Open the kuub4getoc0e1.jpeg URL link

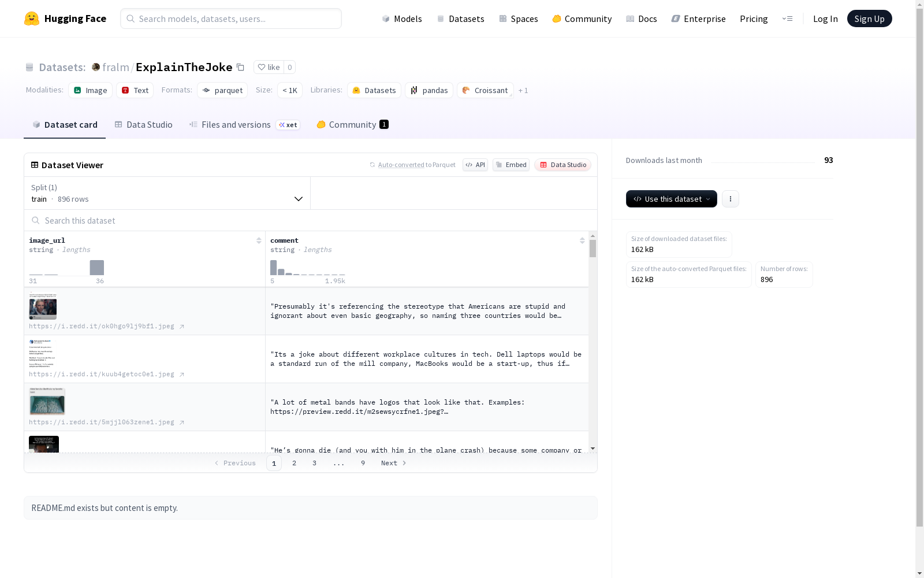coord(107,374)
